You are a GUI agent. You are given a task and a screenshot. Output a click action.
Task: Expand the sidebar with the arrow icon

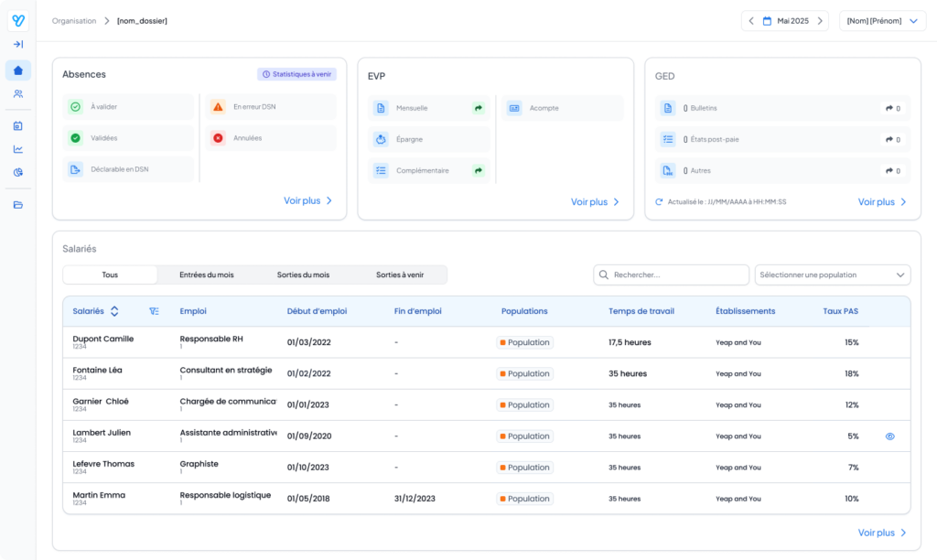click(17, 44)
